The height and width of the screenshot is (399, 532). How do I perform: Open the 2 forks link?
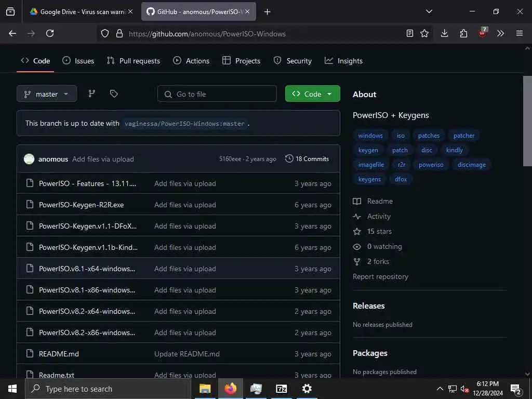[378, 262]
